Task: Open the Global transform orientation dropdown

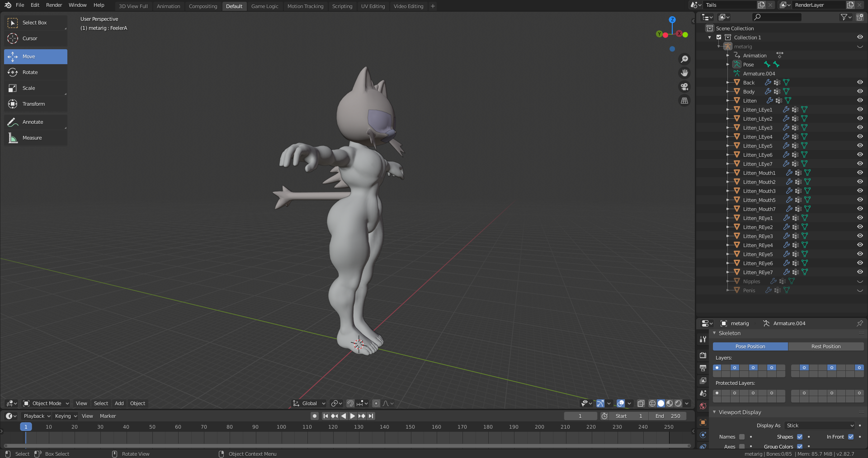Action: [x=309, y=403]
